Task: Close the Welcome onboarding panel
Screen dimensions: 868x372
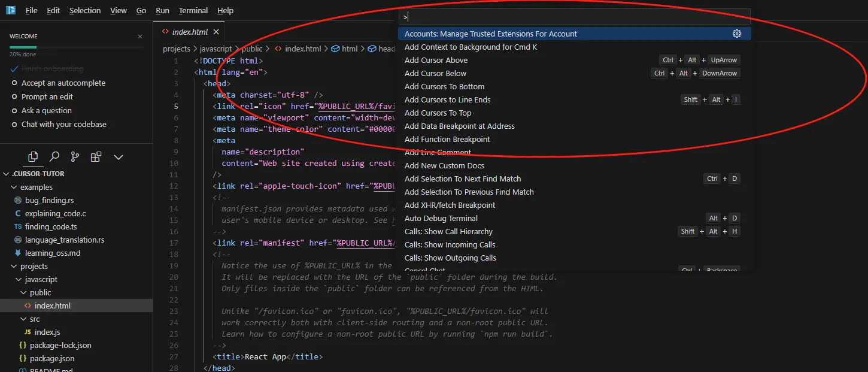Action: [x=140, y=37]
